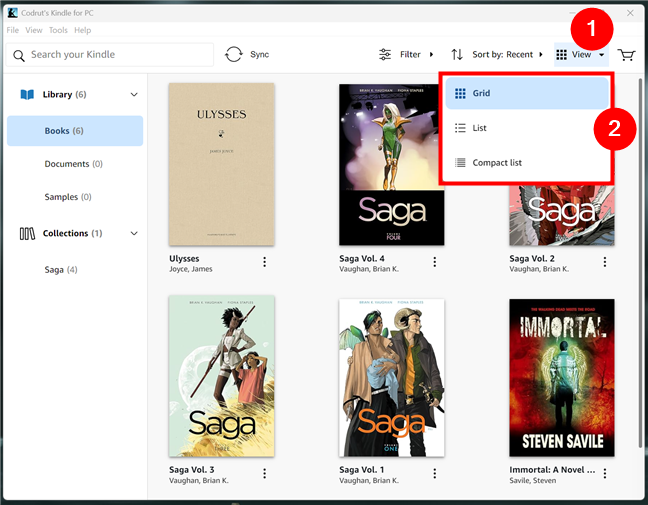This screenshot has width=648, height=505.
Task: Click the Saga Vol. 4 title text
Action: tap(362, 259)
